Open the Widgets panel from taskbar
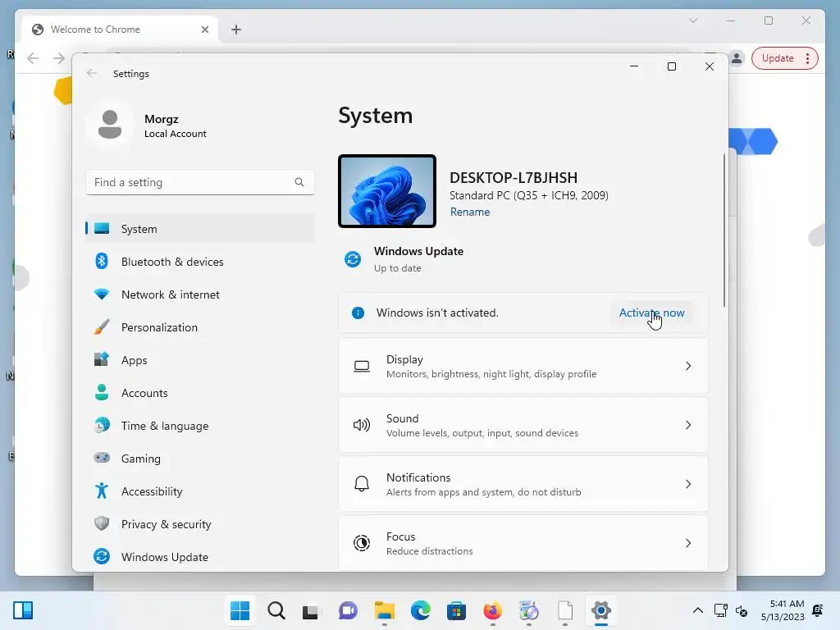Screen dimensions: 840x630 23,610
